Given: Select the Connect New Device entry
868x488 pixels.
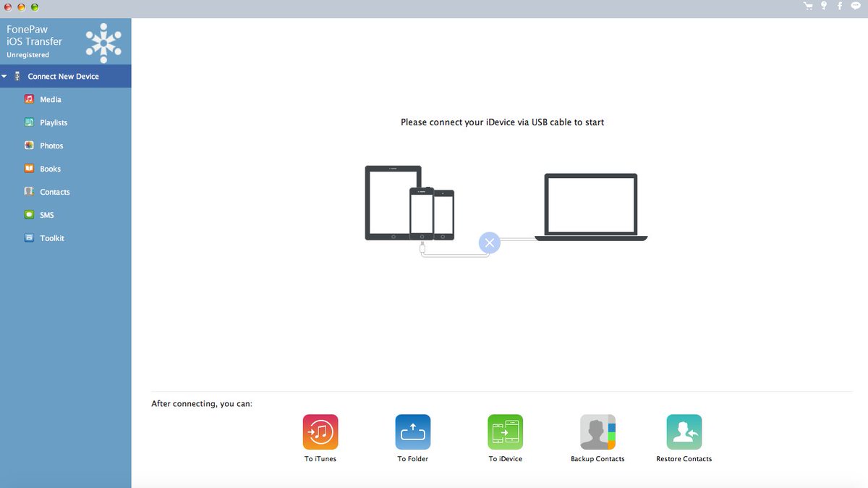Looking at the screenshot, I should pyautogui.click(x=62, y=76).
